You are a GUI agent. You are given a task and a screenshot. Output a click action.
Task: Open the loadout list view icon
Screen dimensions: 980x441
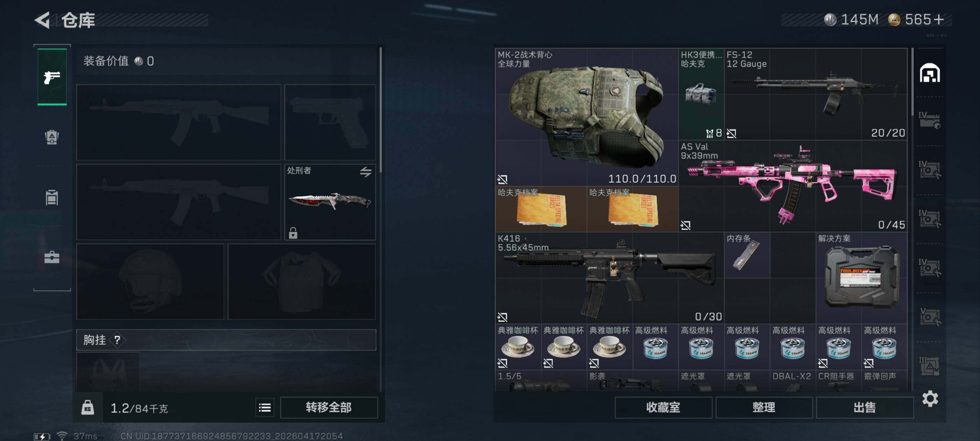265,407
